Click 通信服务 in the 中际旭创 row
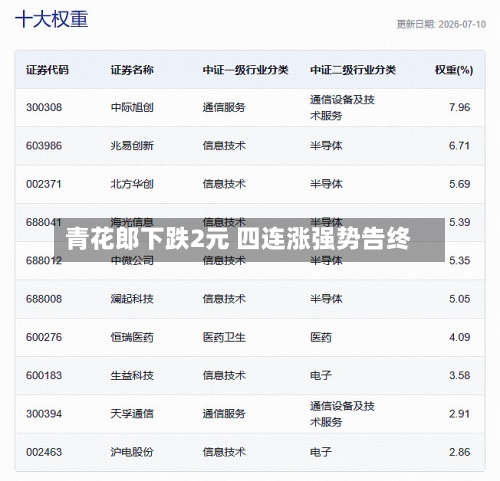Image resolution: width=500 pixels, height=481 pixels. coord(224,107)
